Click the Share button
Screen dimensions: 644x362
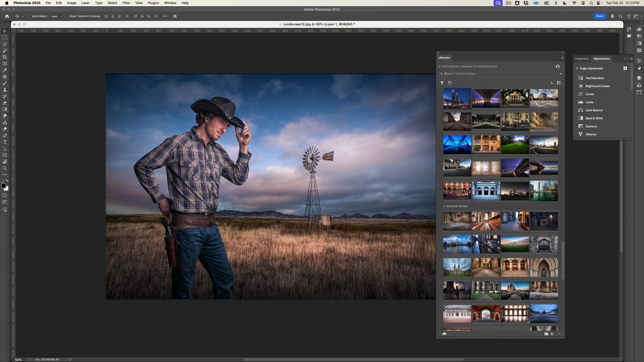600,16
